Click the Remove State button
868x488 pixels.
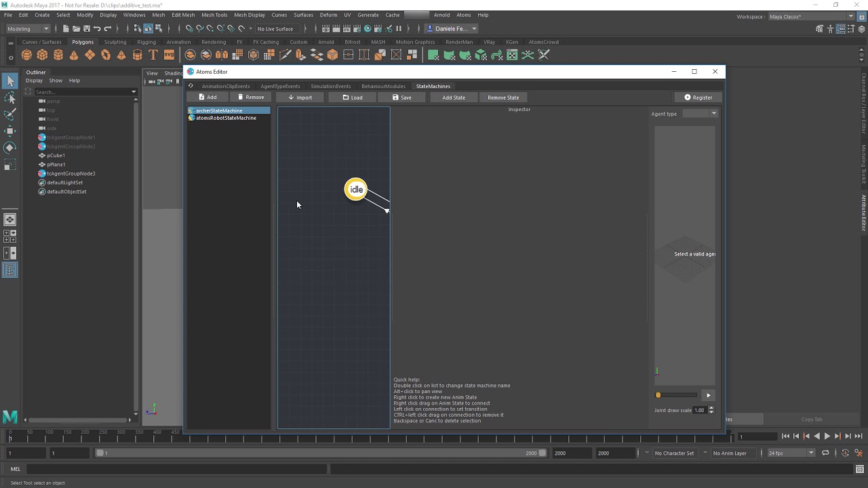[503, 98]
